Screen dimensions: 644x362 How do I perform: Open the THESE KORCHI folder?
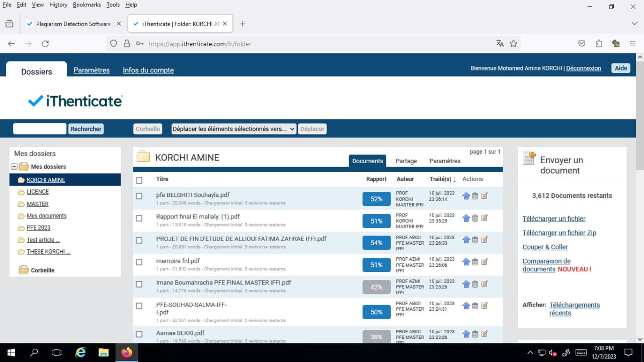pos(48,252)
